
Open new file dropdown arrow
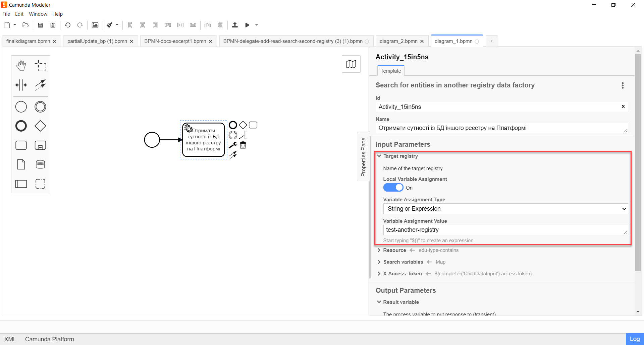pos(15,25)
